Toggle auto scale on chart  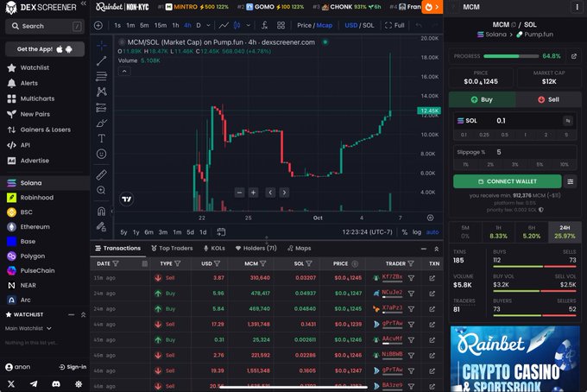(432, 232)
